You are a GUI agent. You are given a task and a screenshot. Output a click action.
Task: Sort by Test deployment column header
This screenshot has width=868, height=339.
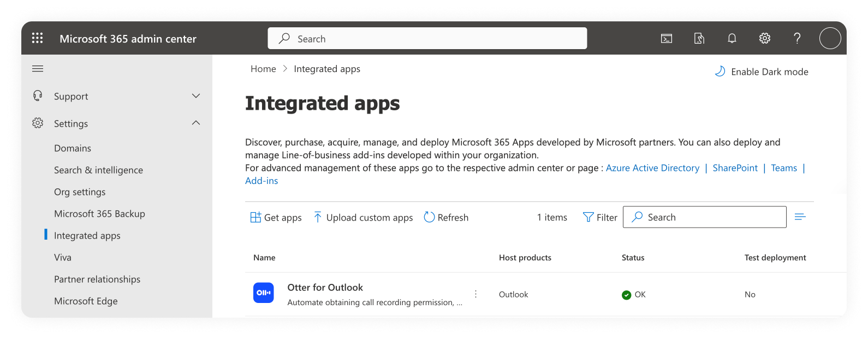point(775,258)
